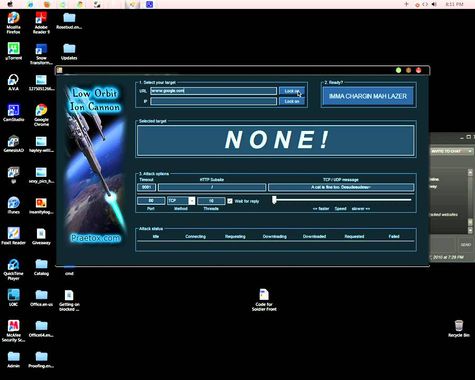The height and width of the screenshot is (380, 475).
Task: Focus the URL input field
Action: click(x=213, y=91)
